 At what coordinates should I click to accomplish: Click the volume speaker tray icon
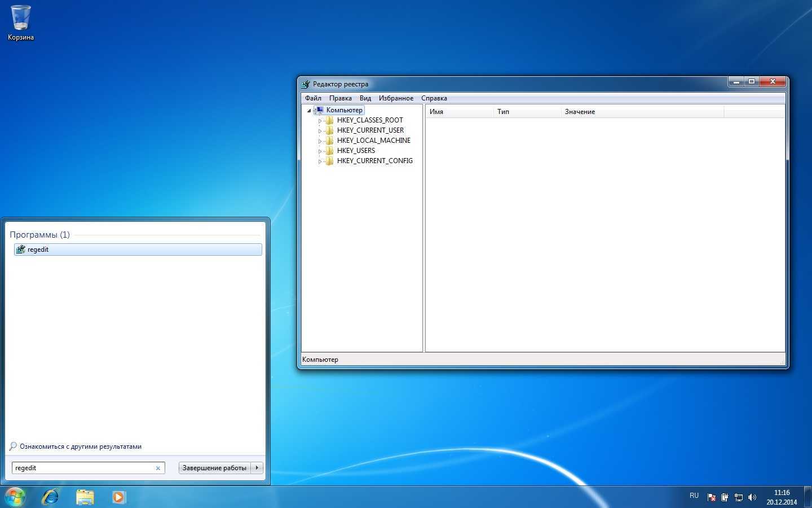[x=752, y=497]
